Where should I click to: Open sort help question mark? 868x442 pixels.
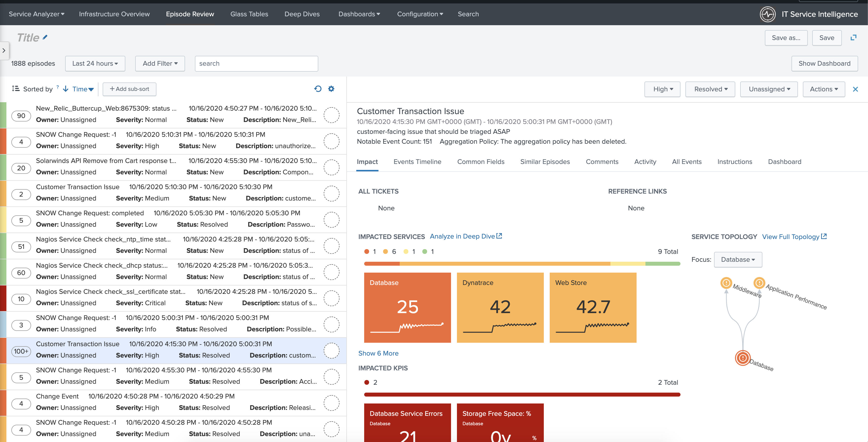pyautogui.click(x=58, y=87)
